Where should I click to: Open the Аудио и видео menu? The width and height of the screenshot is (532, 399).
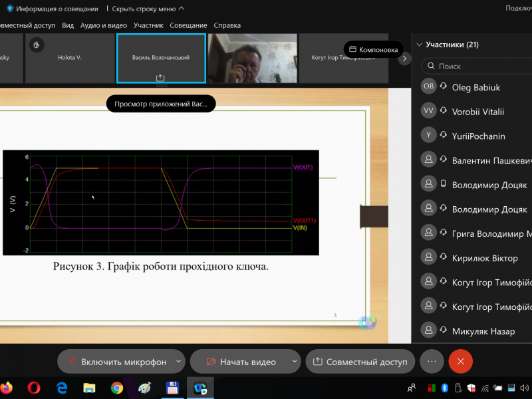(x=103, y=25)
